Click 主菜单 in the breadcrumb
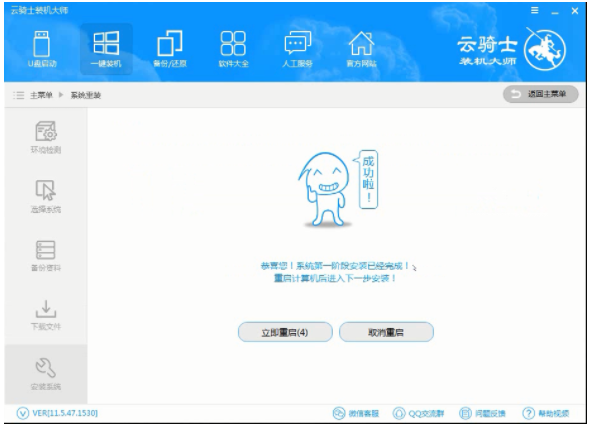Screen dimensions: 589x427 click(x=41, y=95)
